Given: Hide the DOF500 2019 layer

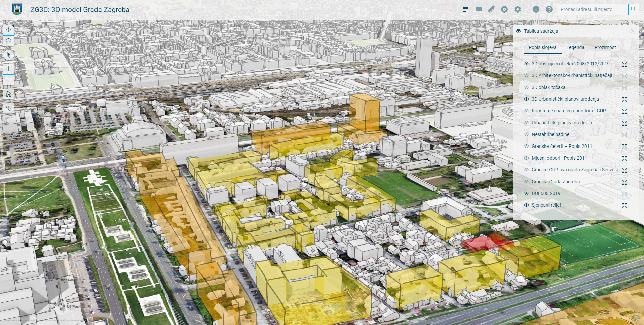Looking at the screenshot, I should point(526,193).
